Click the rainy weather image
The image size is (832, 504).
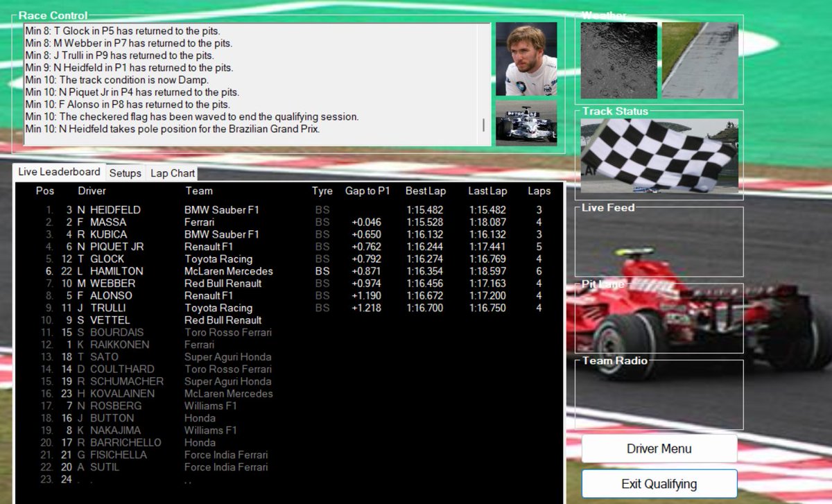(618, 60)
